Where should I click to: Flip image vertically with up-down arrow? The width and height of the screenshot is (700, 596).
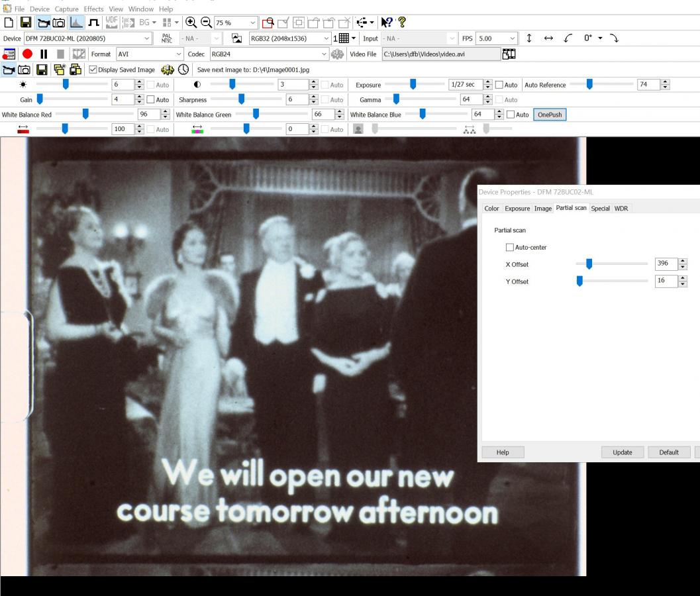pyautogui.click(x=529, y=38)
